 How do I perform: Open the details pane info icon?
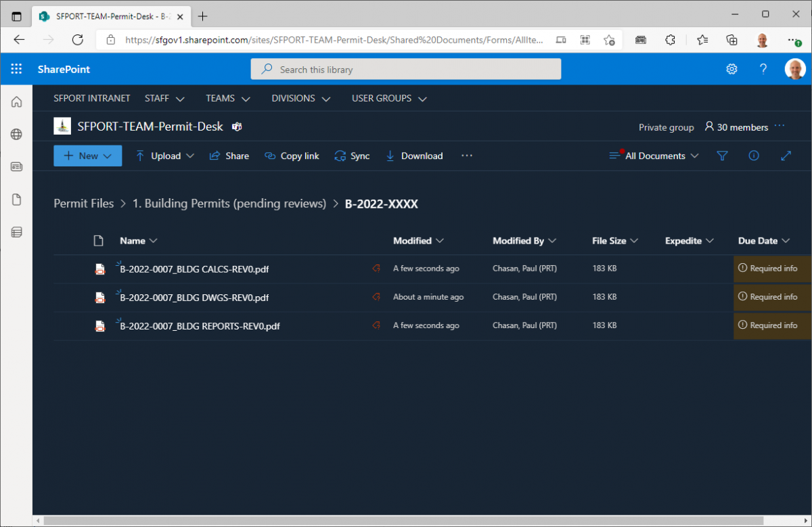[754, 156]
